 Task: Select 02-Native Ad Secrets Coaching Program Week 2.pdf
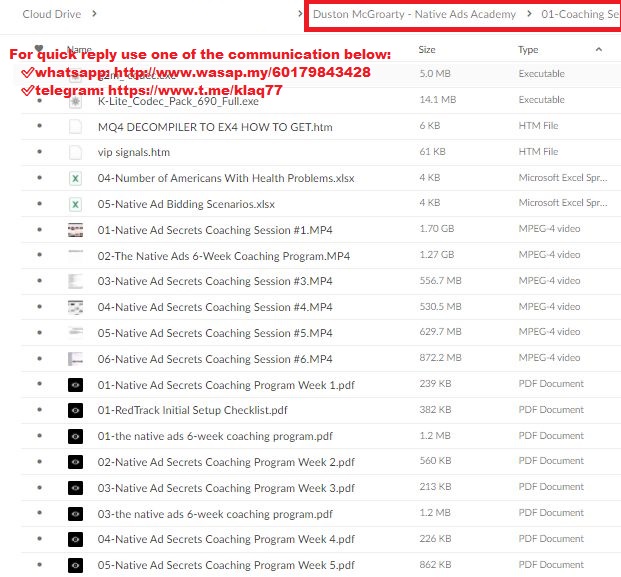pyautogui.click(x=226, y=462)
